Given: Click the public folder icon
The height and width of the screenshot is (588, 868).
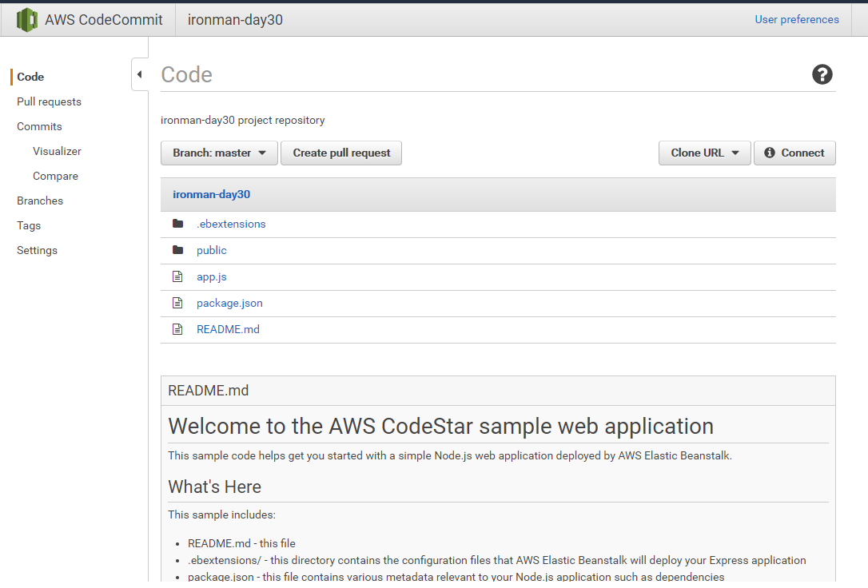Looking at the screenshot, I should coord(177,250).
